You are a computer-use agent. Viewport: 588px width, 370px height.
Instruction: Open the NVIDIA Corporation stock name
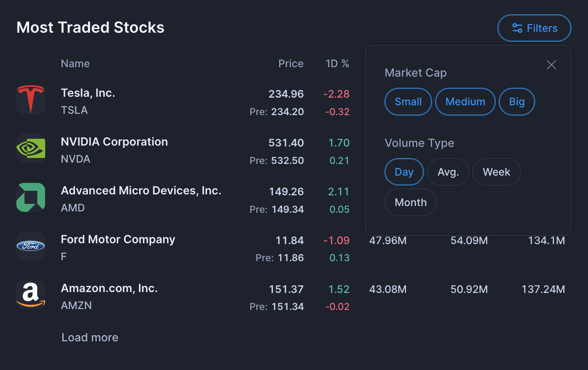click(x=114, y=142)
